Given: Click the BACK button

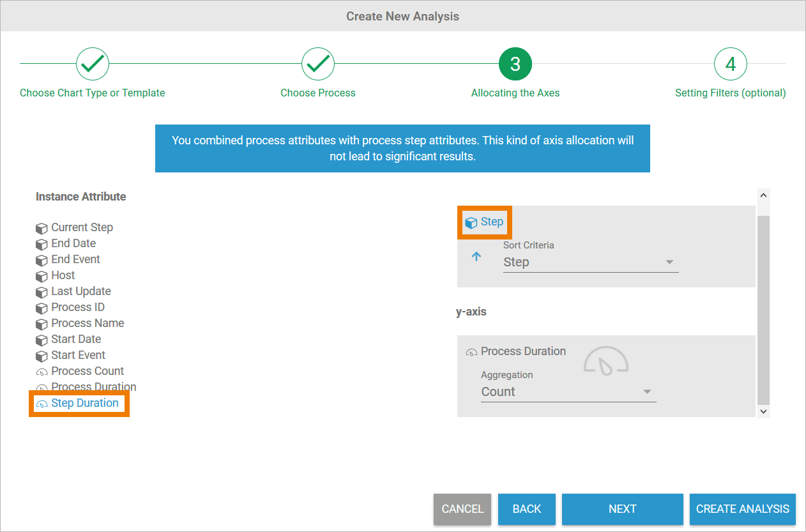Looking at the screenshot, I should point(526,509).
